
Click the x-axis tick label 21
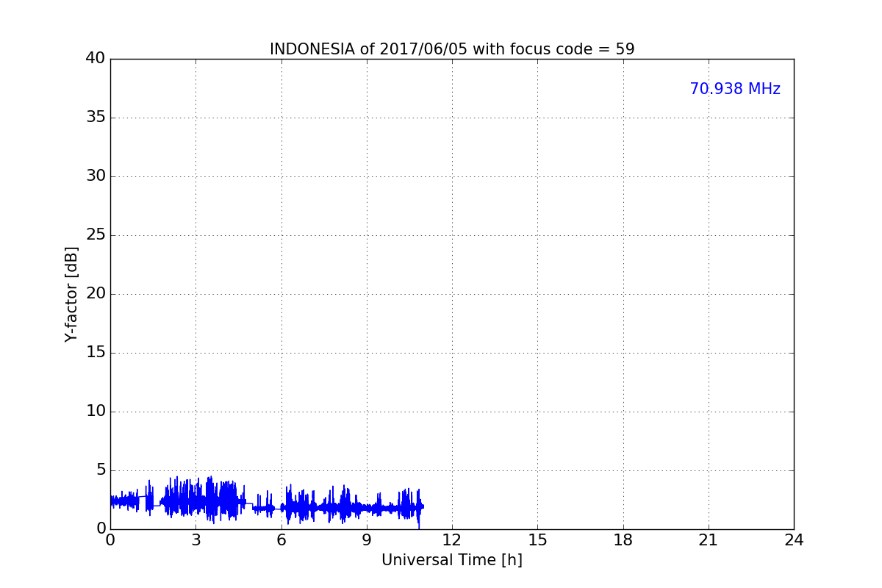click(x=709, y=540)
